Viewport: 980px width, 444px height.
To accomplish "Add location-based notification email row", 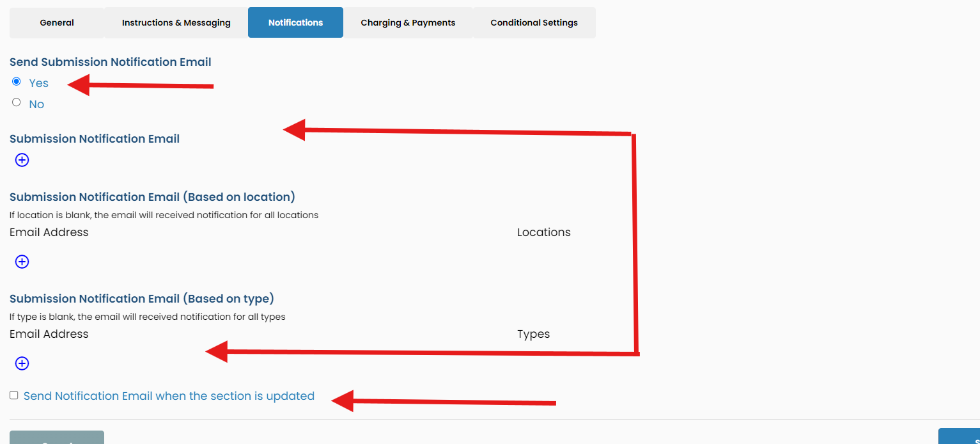I will 22,262.
